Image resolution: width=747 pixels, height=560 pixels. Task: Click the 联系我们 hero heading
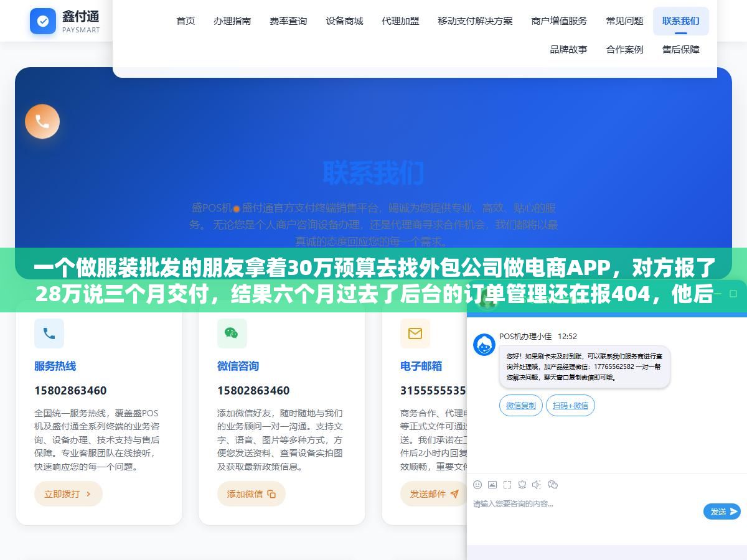tap(374, 173)
